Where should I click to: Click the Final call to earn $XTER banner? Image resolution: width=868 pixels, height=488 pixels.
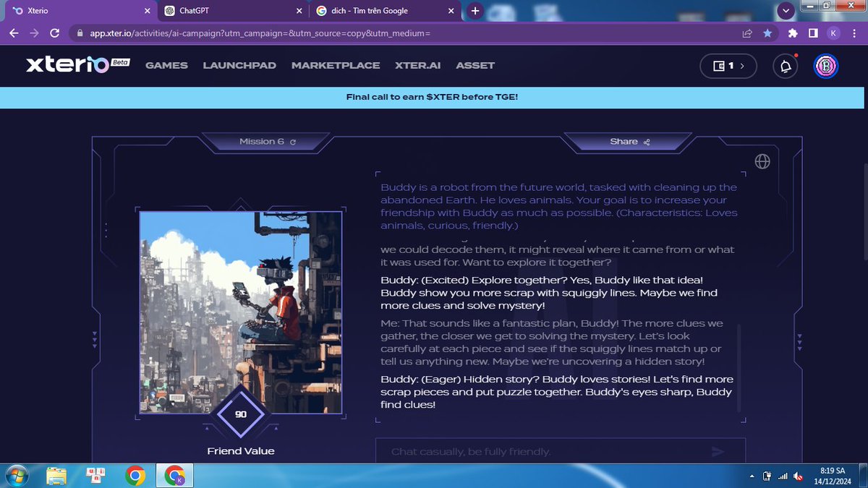434,97
